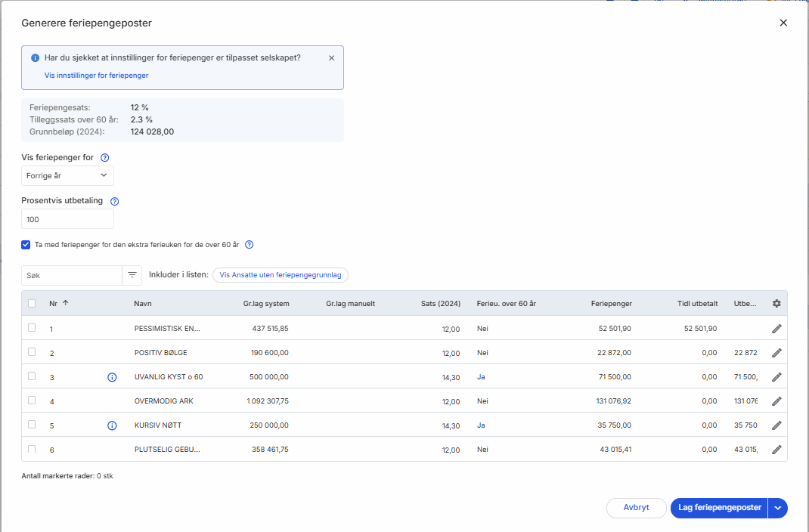Edit the PLUTSELIG GEBU row

coord(776,450)
